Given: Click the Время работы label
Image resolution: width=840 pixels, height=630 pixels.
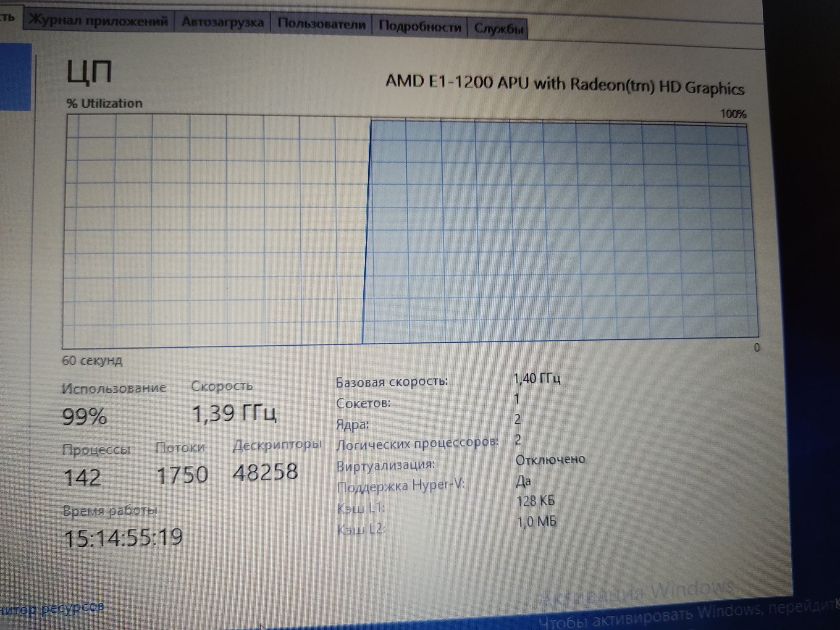Looking at the screenshot, I should [x=110, y=511].
